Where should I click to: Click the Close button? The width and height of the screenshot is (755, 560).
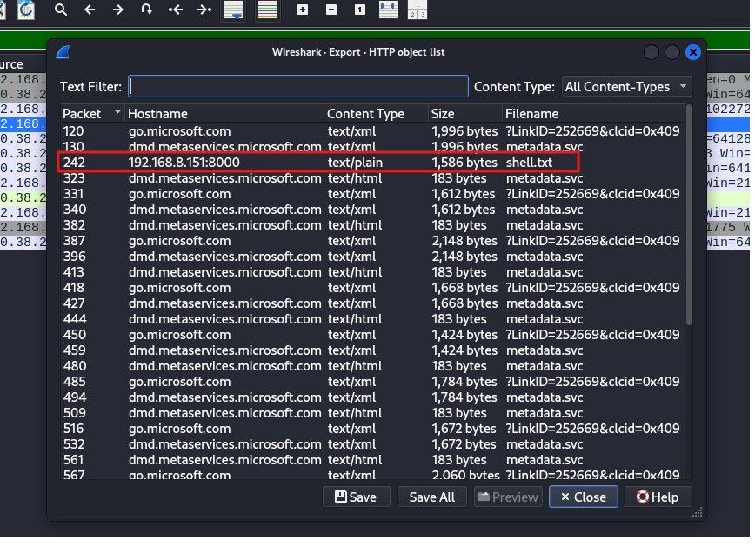pyautogui.click(x=583, y=497)
